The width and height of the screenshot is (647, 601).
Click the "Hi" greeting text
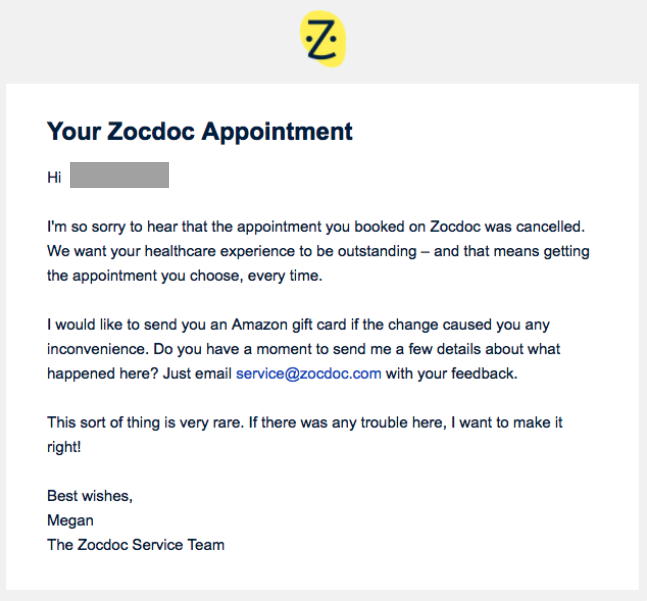(54, 177)
